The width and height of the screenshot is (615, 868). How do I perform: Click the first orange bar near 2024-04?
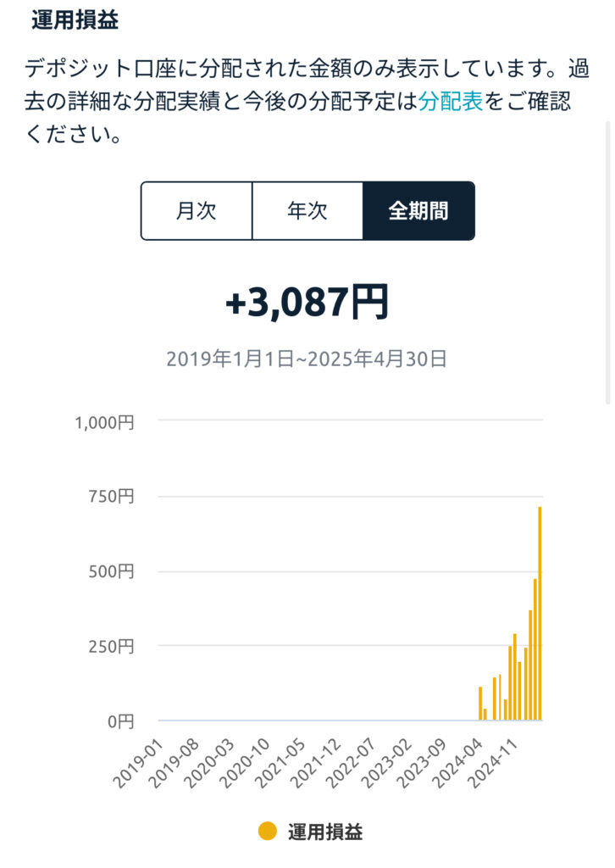pyautogui.click(x=480, y=703)
